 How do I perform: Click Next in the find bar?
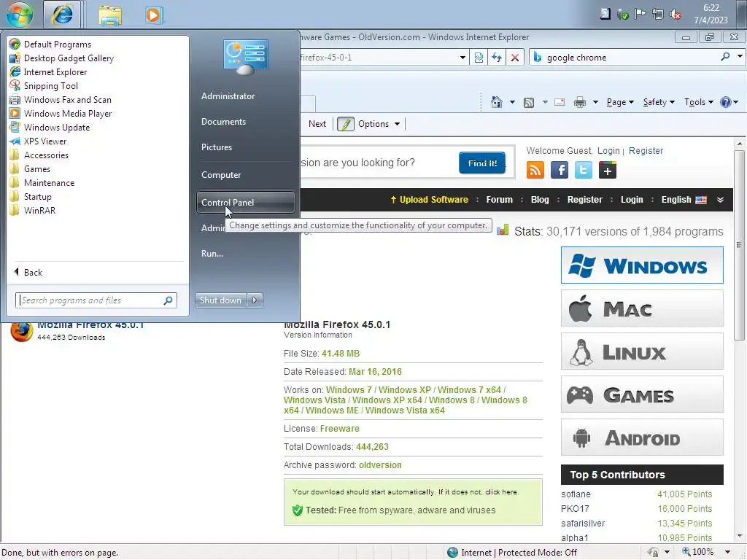point(317,124)
